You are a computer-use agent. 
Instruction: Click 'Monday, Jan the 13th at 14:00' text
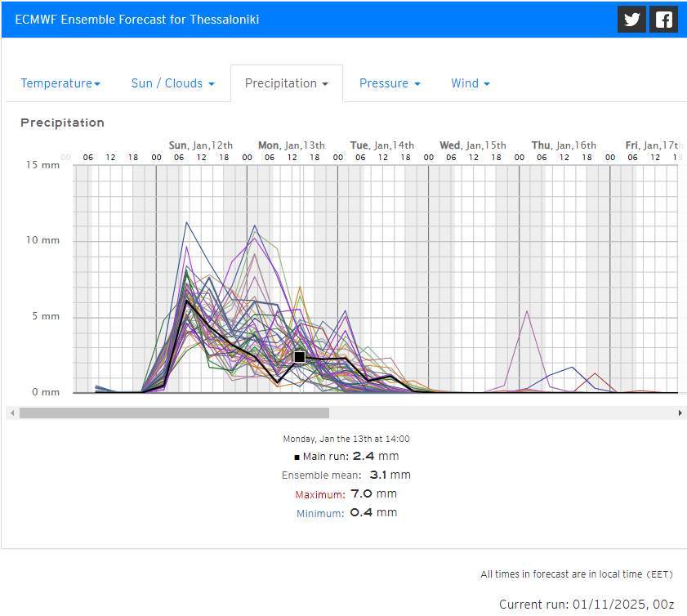pyautogui.click(x=346, y=439)
